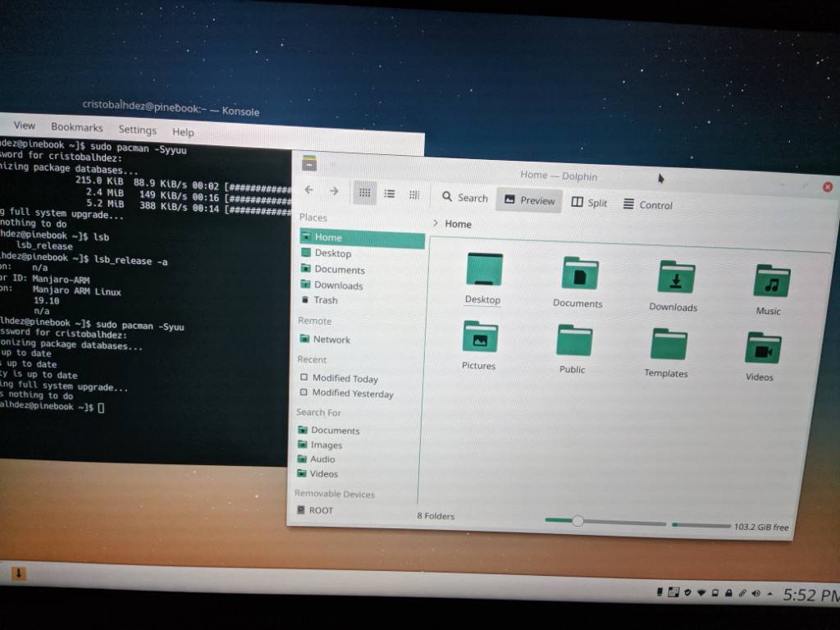
Task: Open Konsole Settings menu
Action: pyautogui.click(x=137, y=130)
